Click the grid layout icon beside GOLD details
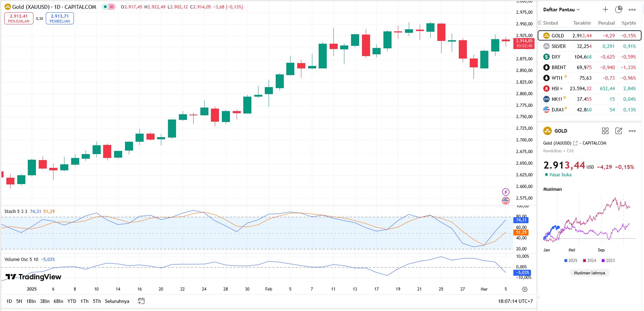The height and width of the screenshot is (311, 644). coord(605,131)
